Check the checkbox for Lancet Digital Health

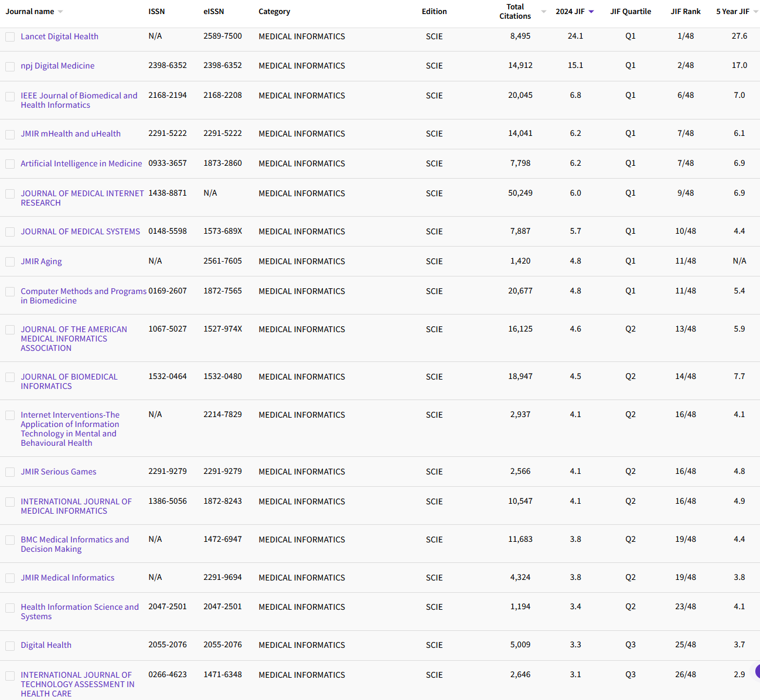pyautogui.click(x=9, y=36)
